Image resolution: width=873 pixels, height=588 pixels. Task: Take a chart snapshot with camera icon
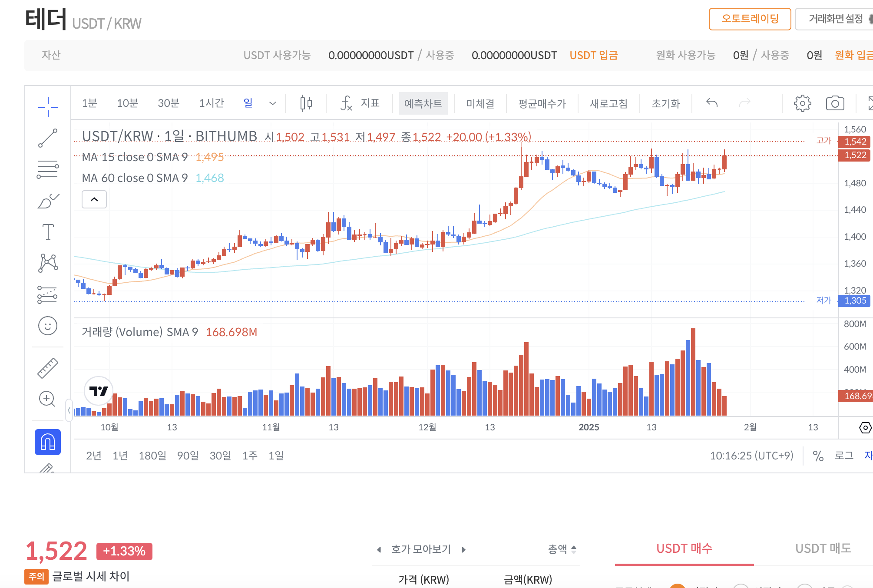coord(835,103)
